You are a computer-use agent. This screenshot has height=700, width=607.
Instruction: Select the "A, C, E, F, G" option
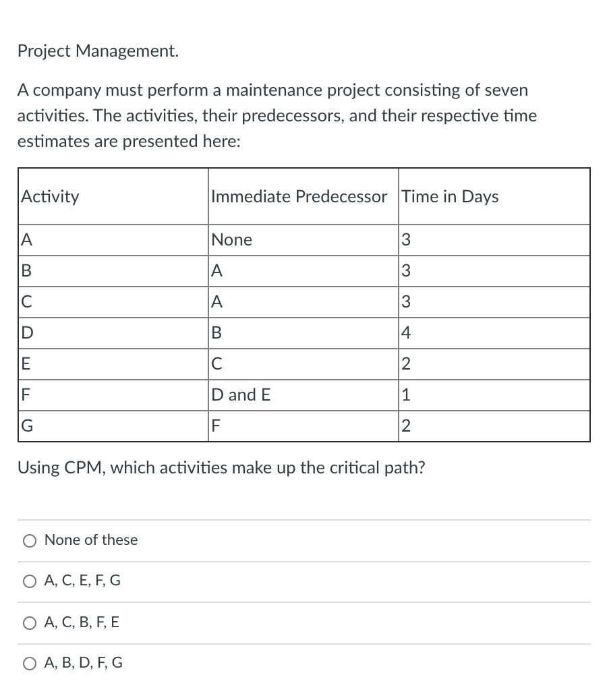[x=30, y=581]
